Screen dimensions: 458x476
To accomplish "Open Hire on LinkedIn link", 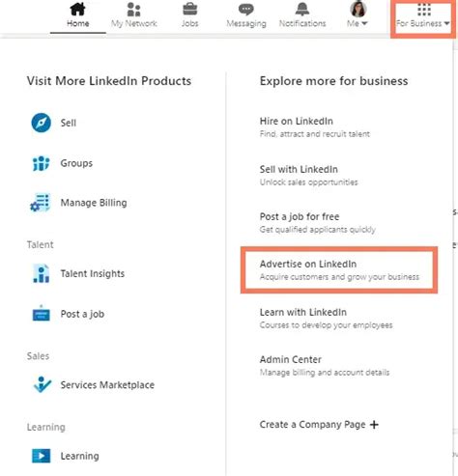I will pyautogui.click(x=315, y=127).
